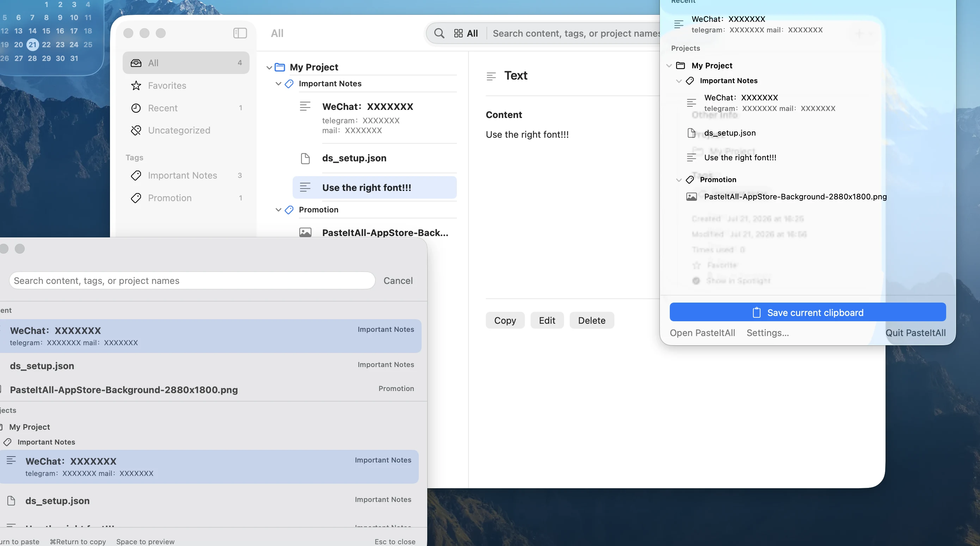980x546 pixels.
Task: Click the text icon beside the Text heading
Action: (491, 76)
